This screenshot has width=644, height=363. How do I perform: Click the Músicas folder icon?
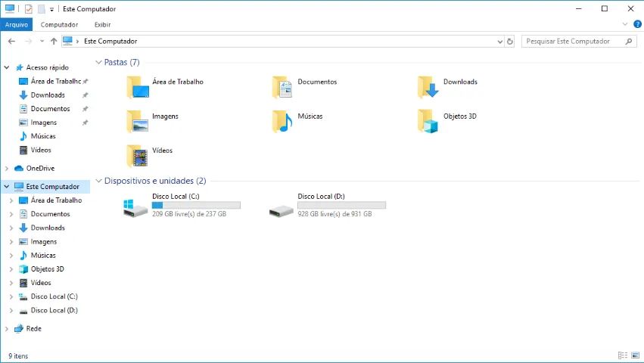[282, 122]
